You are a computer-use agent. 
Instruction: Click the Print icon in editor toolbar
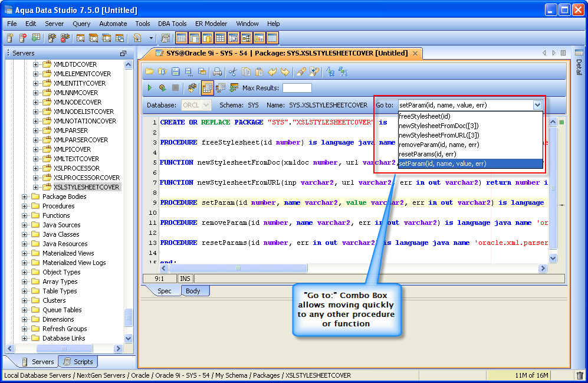[x=217, y=71]
